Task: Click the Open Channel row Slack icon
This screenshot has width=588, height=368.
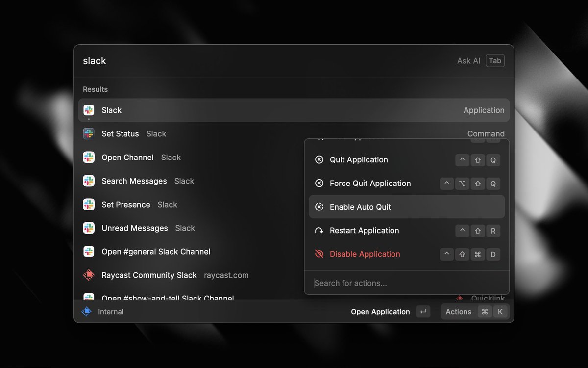Action: (x=89, y=158)
